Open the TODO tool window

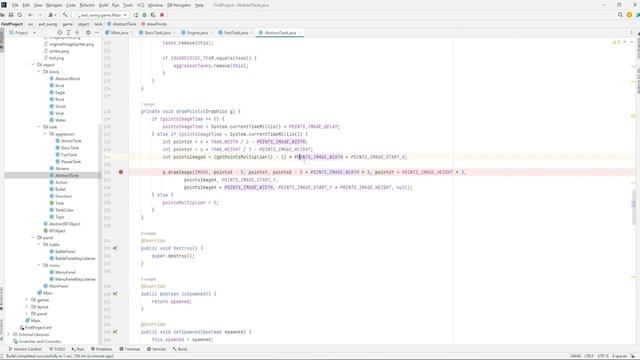pos(57,349)
